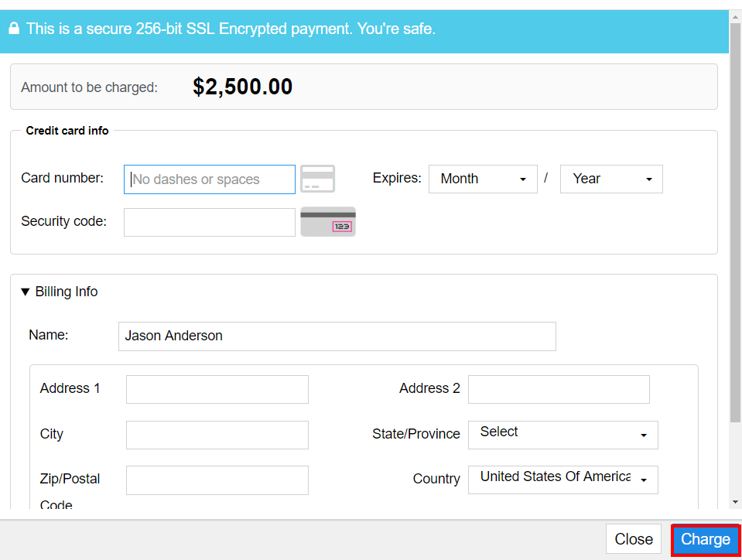This screenshot has height=560, width=742.
Task: Click the 'Expires:' label
Action: [397, 178]
